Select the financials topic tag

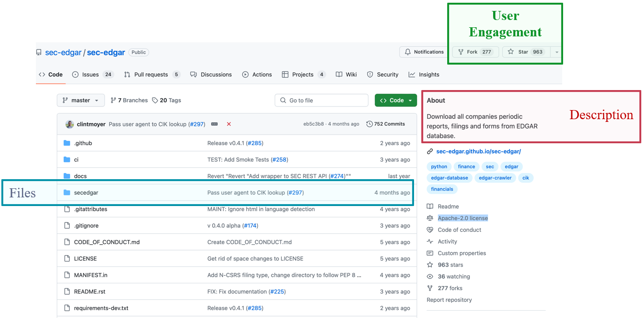[x=442, y=189]
